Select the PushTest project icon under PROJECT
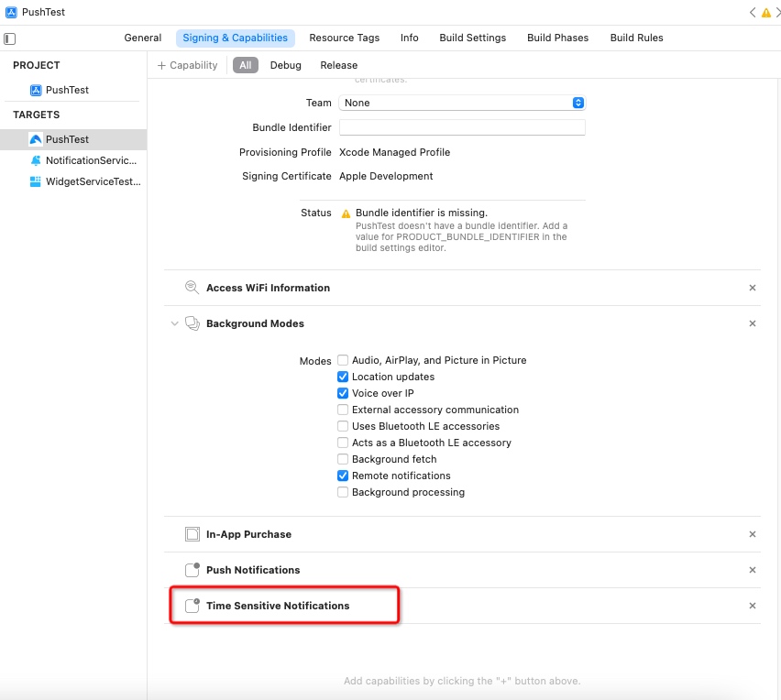The image size is (781, 700). 36,90
